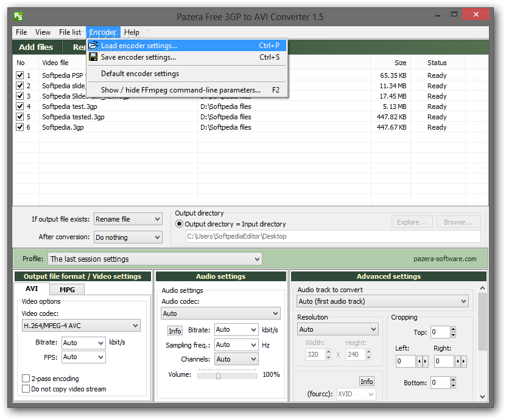Uncheck the checkbox for file row 1
Viewport: 506px width, 420px height.
(x=19, y=75)
